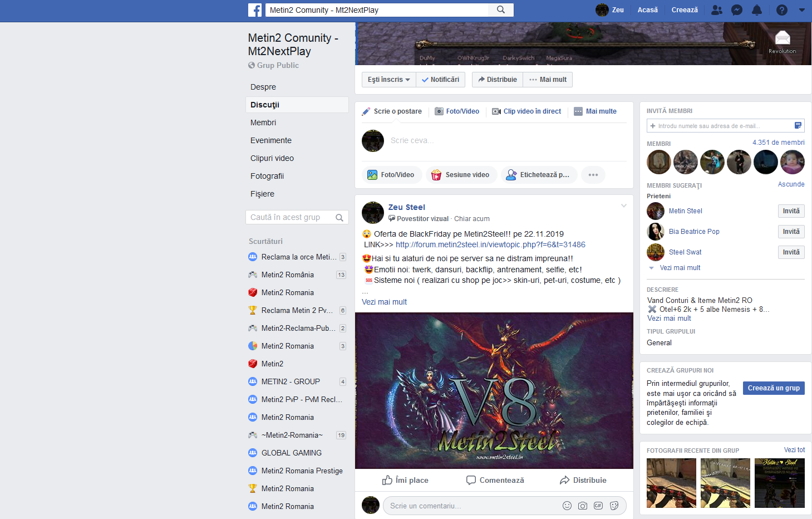Open Mai mult group options button

[548, 80]
